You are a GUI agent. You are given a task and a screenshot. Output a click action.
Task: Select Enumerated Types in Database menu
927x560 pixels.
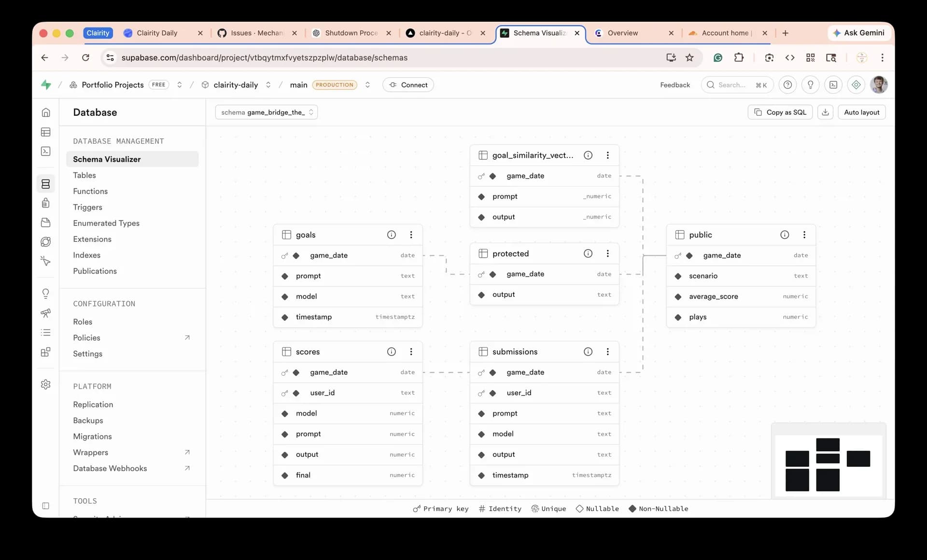(x=106, y=223)
